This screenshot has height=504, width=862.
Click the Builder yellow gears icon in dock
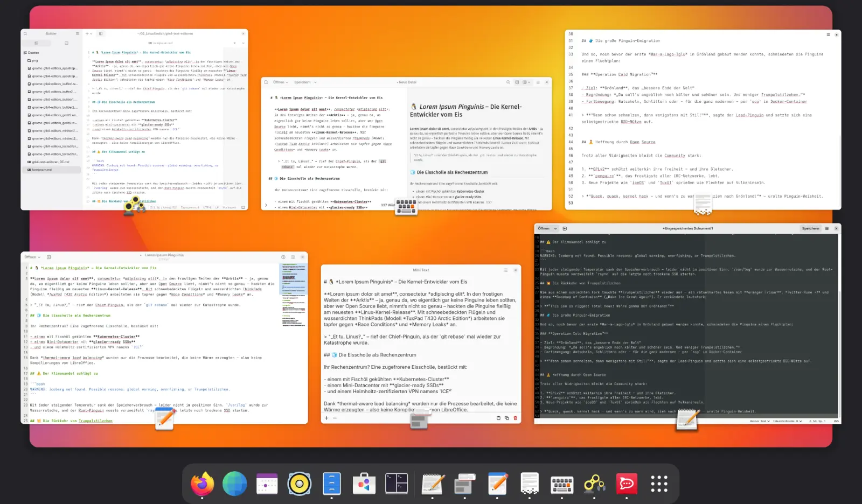pos(594,484)
